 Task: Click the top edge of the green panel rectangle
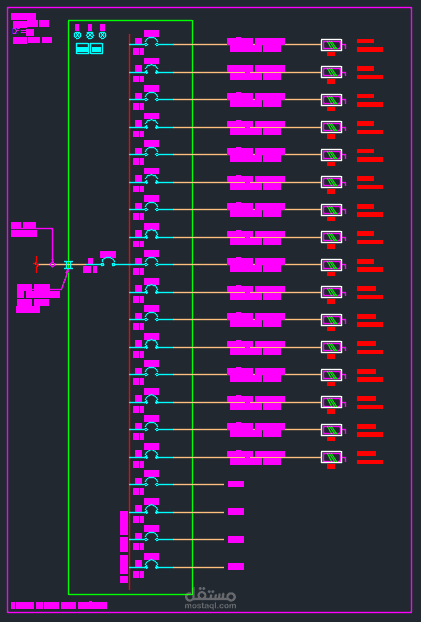131,21
